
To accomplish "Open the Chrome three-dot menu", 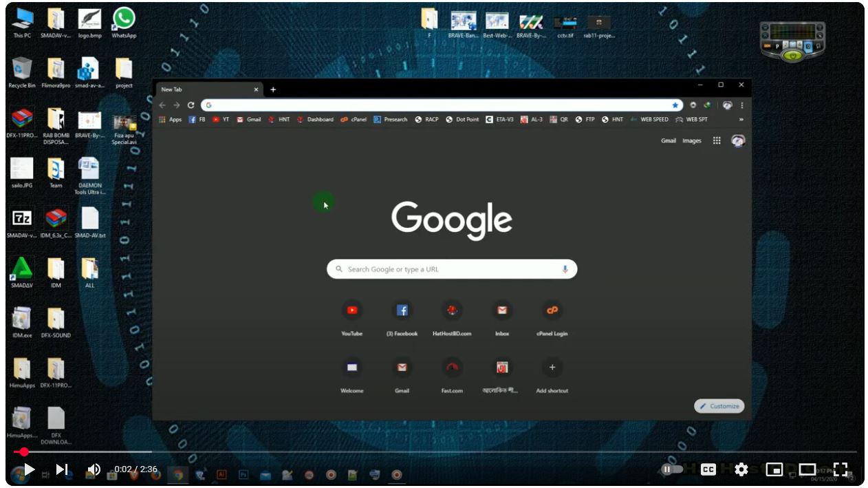I will [x=742, y=105].
